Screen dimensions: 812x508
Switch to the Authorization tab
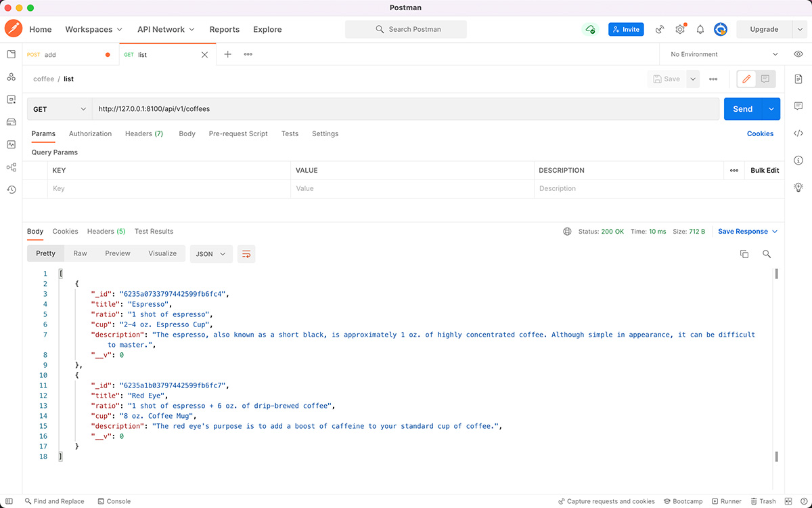pyautogui.click(x=90, y=133)
